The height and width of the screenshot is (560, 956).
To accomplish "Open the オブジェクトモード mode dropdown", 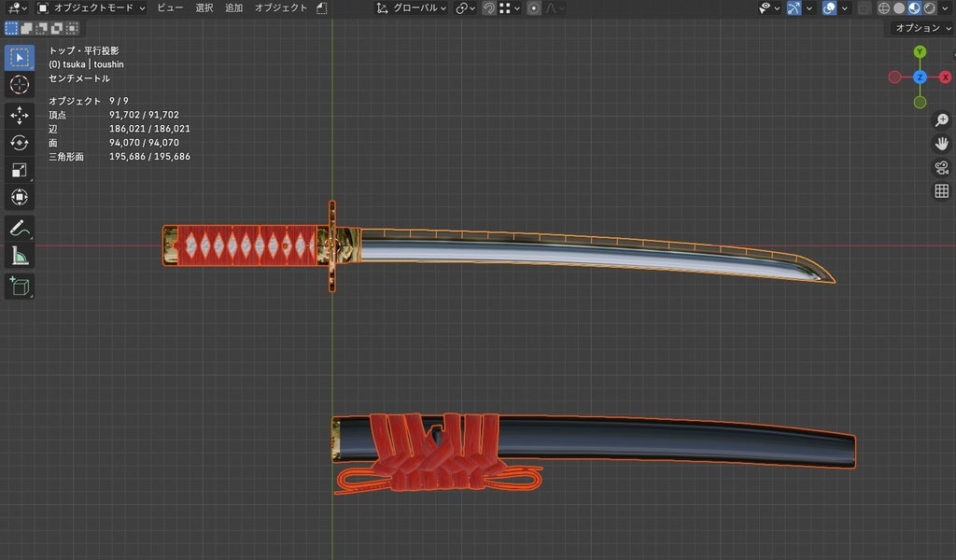I will coord(91,7).
